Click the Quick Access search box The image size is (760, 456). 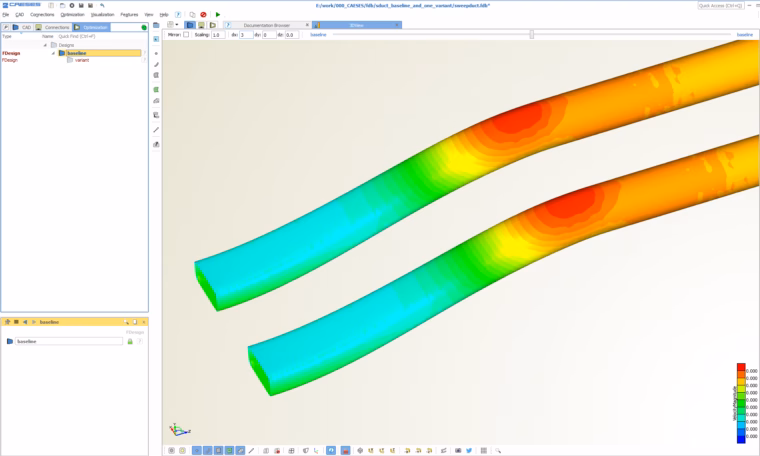(721, 5)
